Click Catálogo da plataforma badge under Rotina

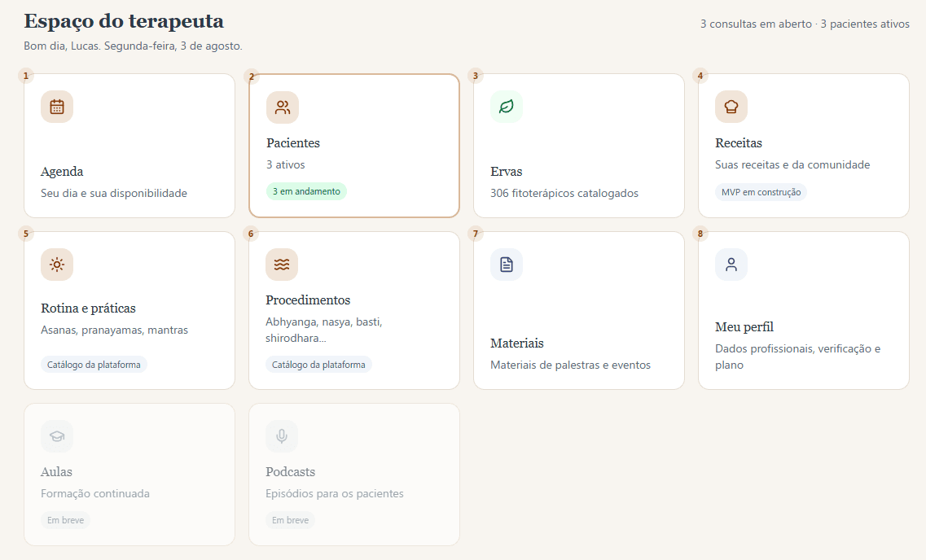tap(94, 365)
